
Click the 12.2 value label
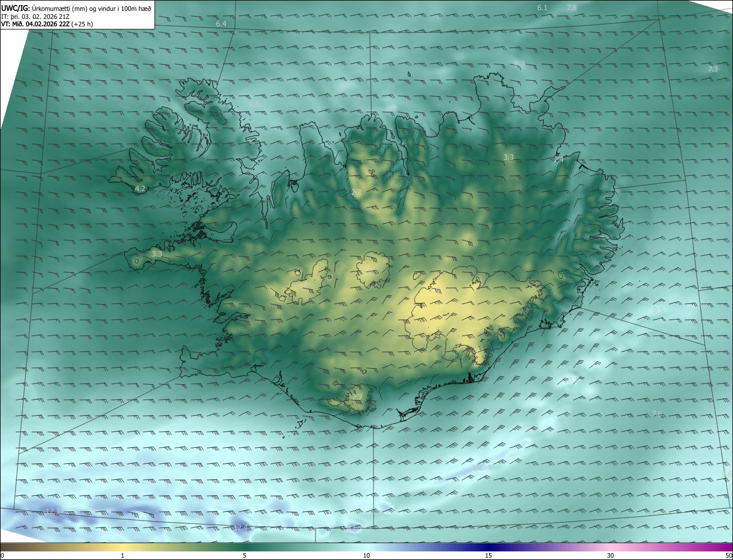[x=52, y=510]
